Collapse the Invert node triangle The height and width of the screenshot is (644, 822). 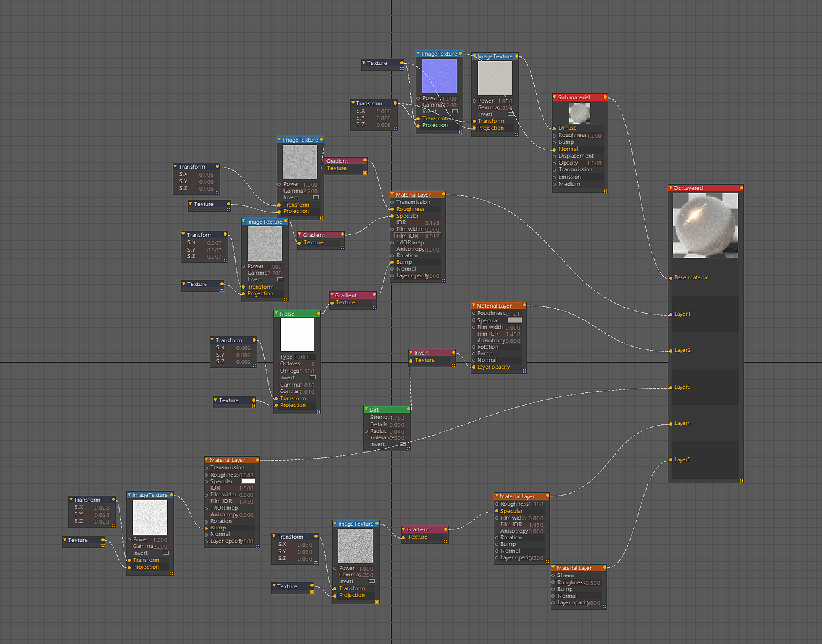pyautogui.click(x=412, y=353)
